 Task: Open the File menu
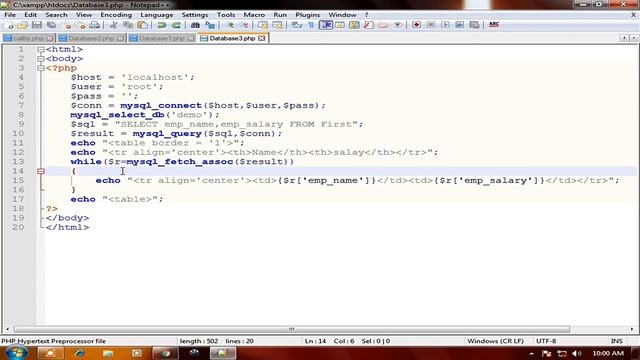pyautogui.click(x=10, y=15)
